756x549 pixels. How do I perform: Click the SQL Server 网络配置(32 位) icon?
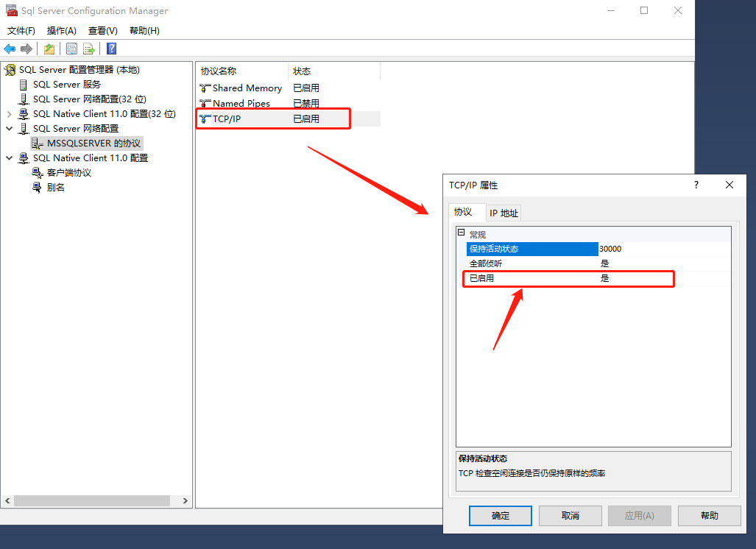point(23,99)
